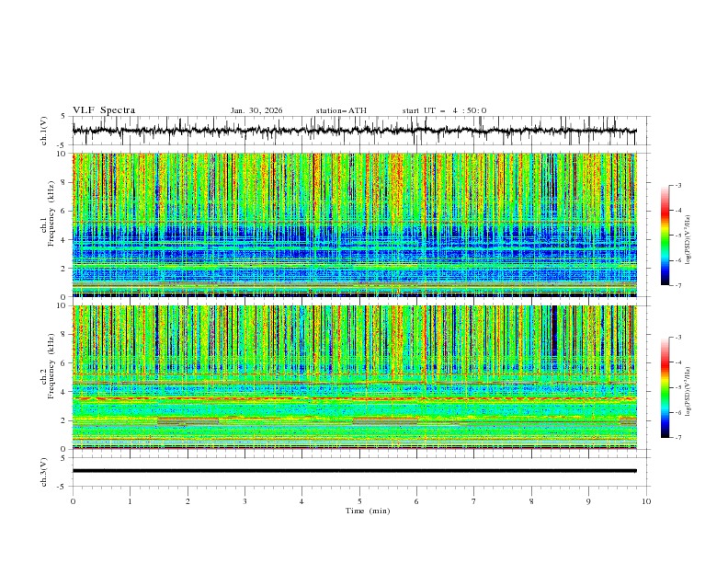Click the 5 minute tick on time axis
This screenshot has width=728, height=563.
[359, 500]
